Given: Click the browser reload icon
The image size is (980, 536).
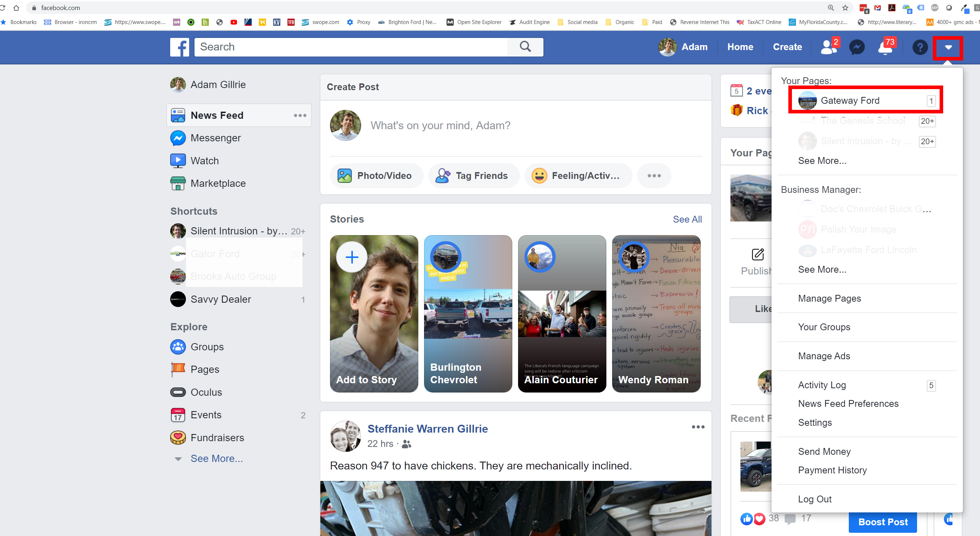Looking at the screenshot, I should [x=3, y=8].
